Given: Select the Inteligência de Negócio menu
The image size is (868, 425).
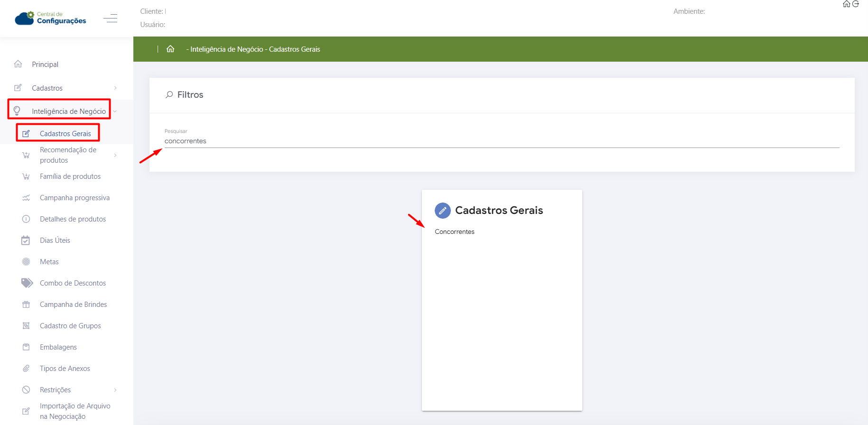Looking at the screenshot, I should click(x=69, y=111).
